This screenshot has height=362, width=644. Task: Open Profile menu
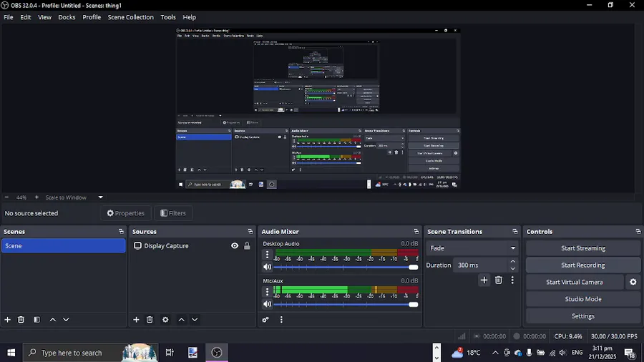tap(92, 17)
